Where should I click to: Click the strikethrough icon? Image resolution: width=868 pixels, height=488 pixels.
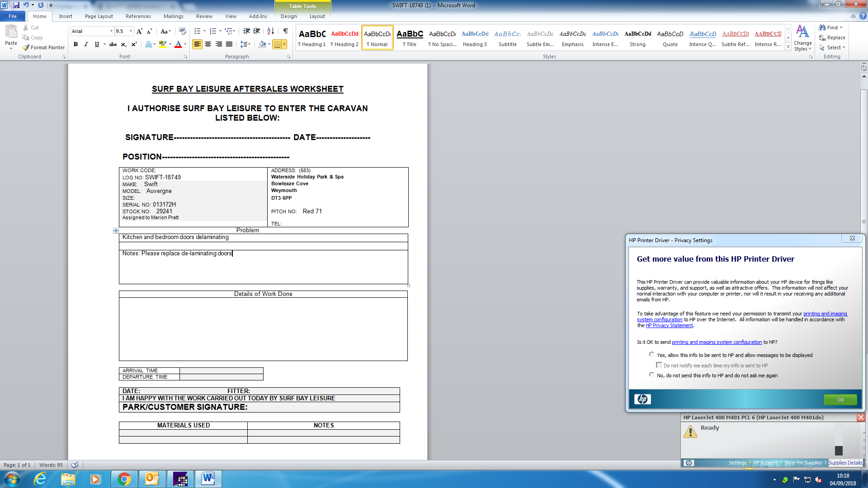coord(113,44)
